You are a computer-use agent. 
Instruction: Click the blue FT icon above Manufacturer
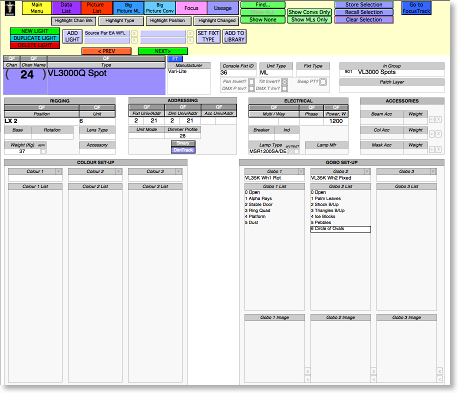[x=175, y=59]
